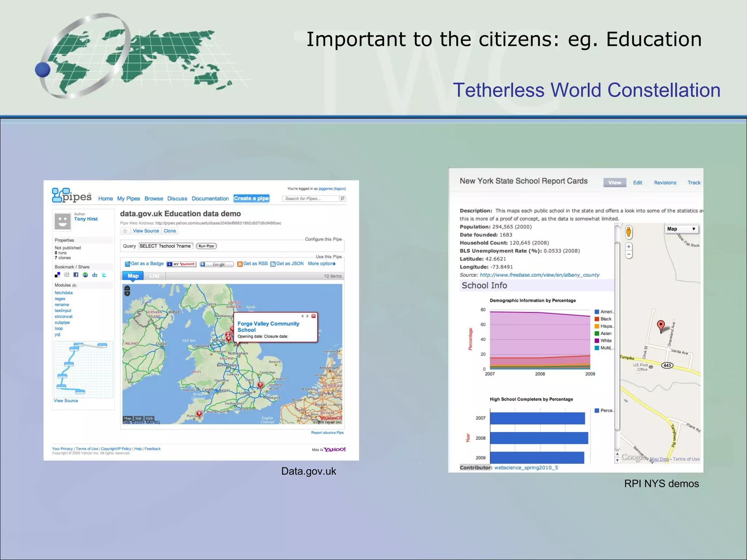Expand More options in Use this Pipe
This screenshot has height=560, width=747.
click(321, 264)
